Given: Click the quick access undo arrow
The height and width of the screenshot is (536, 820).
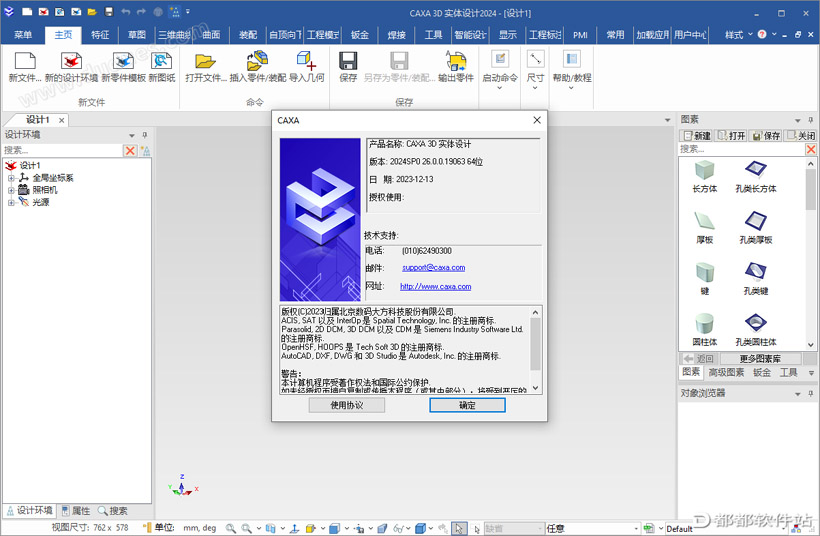Looking at the screenshot, I should tap(126, 12).
